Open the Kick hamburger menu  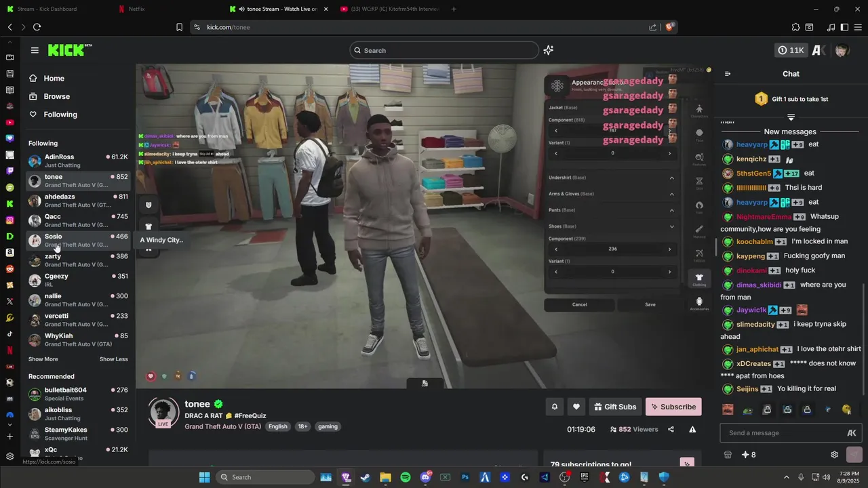[35, 50]
